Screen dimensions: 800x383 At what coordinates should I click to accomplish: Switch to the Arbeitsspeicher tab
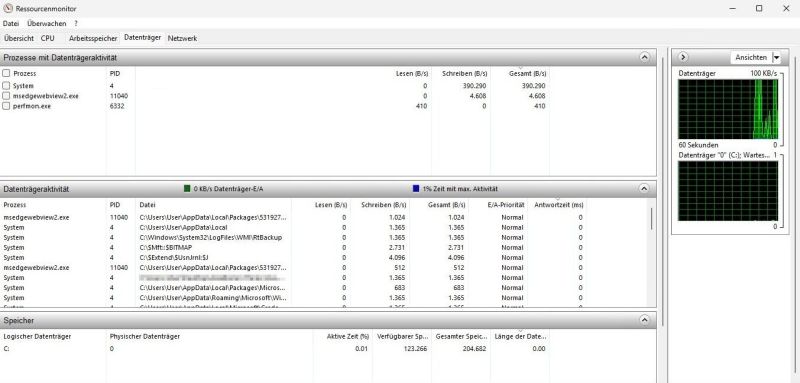click(x=93, y=38)
